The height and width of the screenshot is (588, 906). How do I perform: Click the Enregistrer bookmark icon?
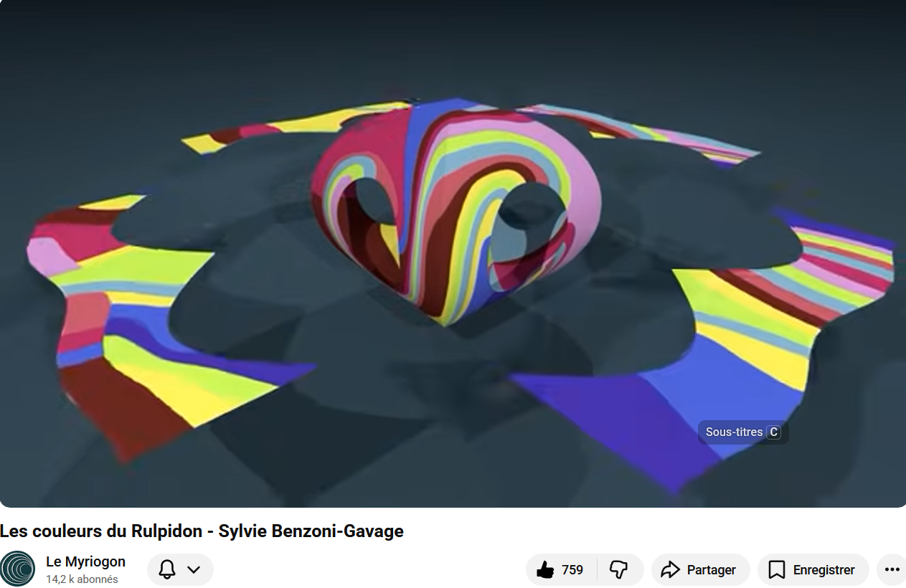(x=776, y=570)
